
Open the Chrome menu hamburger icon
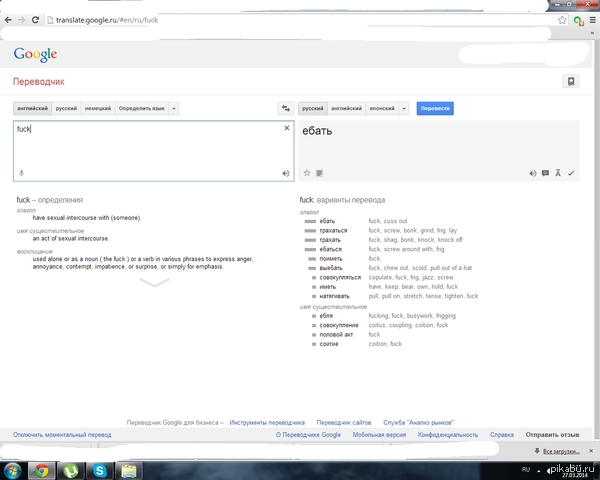click(592, 20)
